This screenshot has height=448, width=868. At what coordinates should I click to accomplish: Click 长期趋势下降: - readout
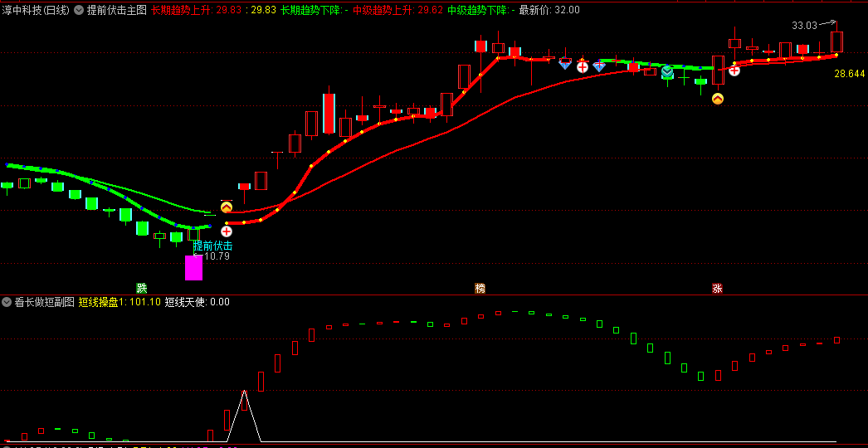[315, 10]
